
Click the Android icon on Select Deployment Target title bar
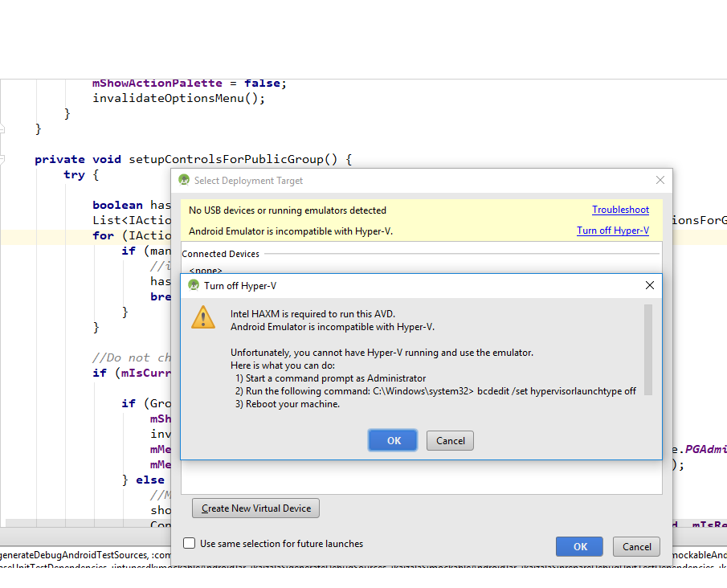click(184, 180)
